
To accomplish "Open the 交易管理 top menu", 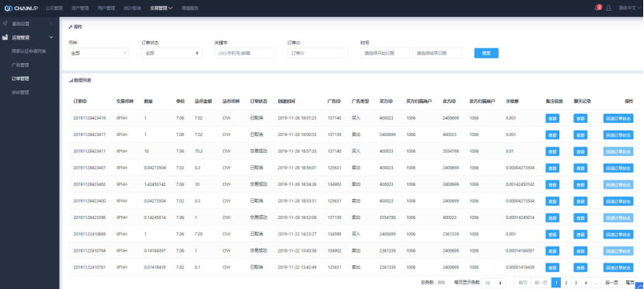I will point(161,8).
